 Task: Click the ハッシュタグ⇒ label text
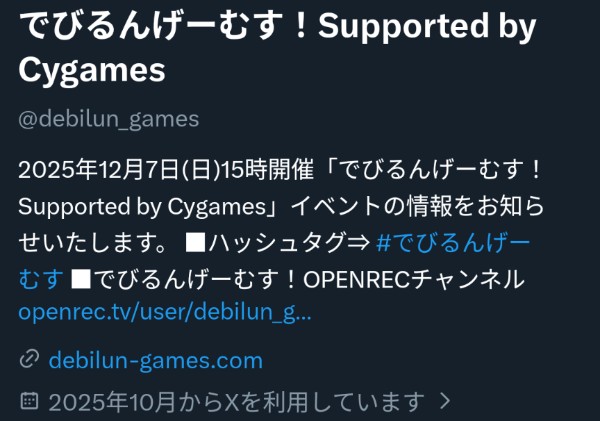pos(290,243)
